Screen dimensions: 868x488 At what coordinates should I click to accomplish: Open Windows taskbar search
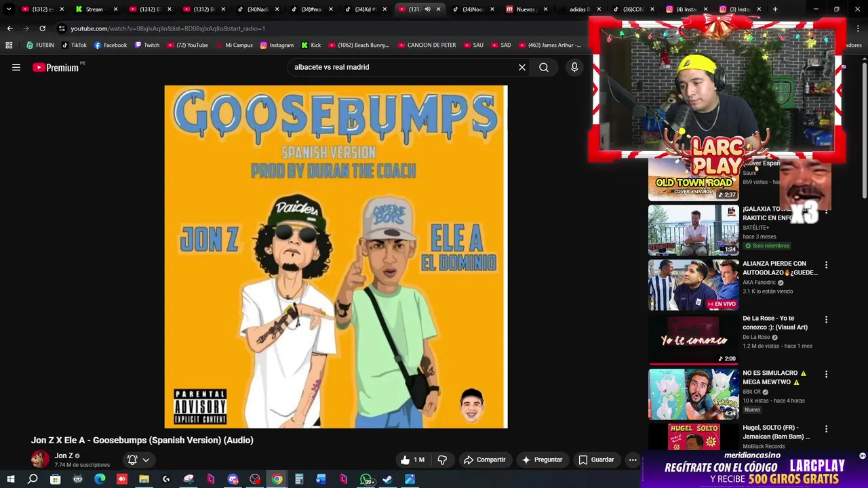click(x=33, y=479)
